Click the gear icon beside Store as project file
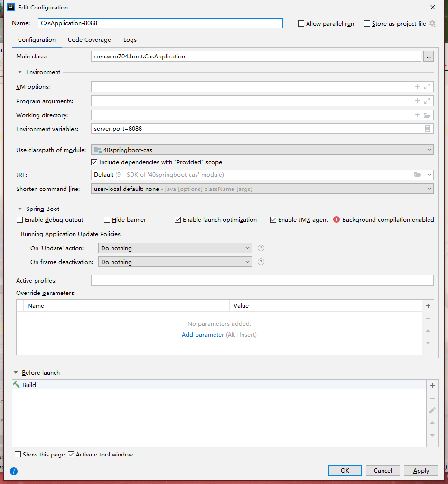 tap(432, 23)
